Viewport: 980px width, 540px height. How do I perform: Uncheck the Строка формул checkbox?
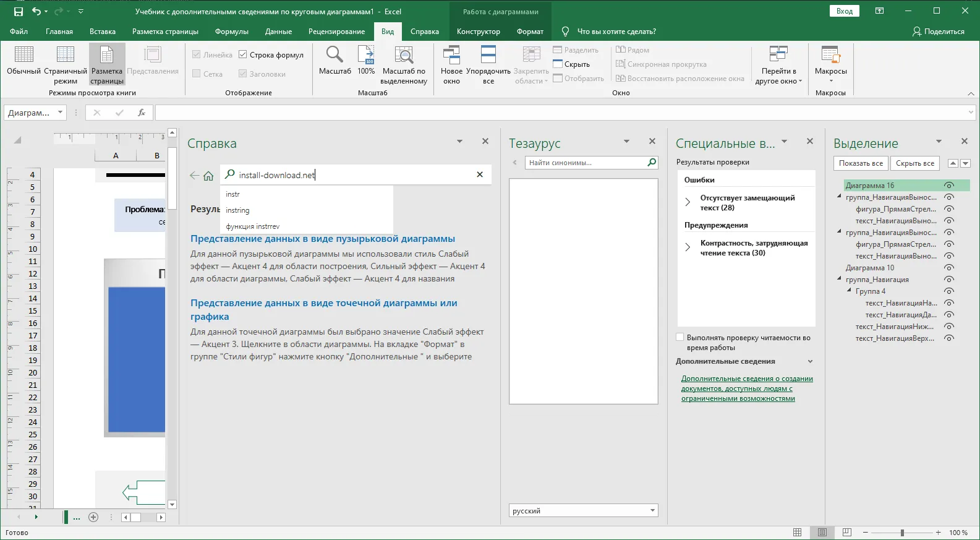click(x=243, y=55)
